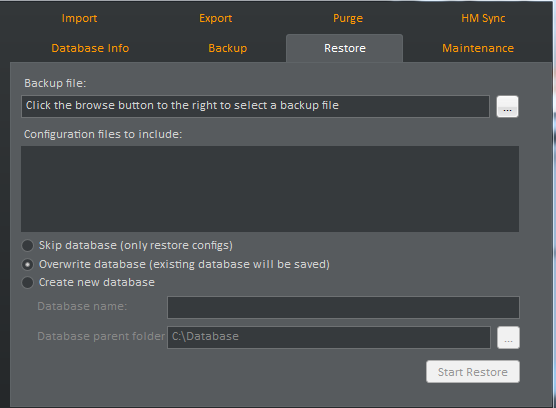This screenshot has width=556, height=408.
Task: Click the Database name input field
Action: [x=343, y=307]
